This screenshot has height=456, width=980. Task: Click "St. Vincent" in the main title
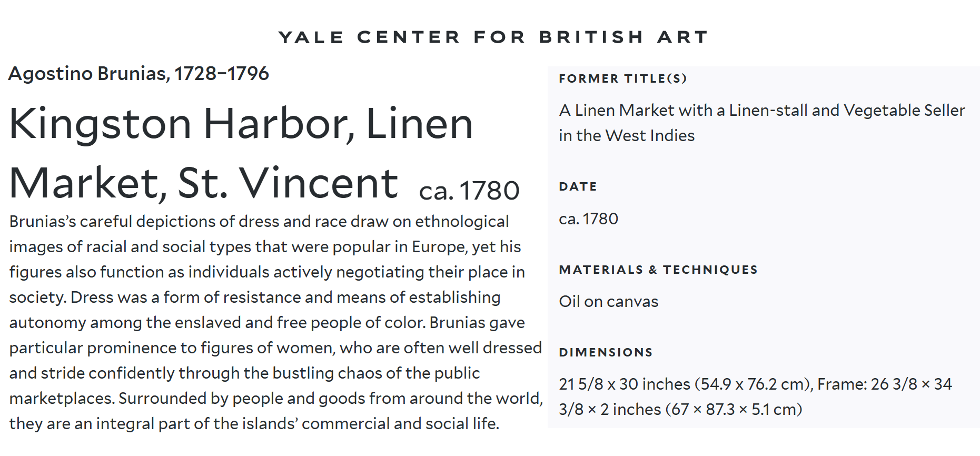(x=288, y=183)
